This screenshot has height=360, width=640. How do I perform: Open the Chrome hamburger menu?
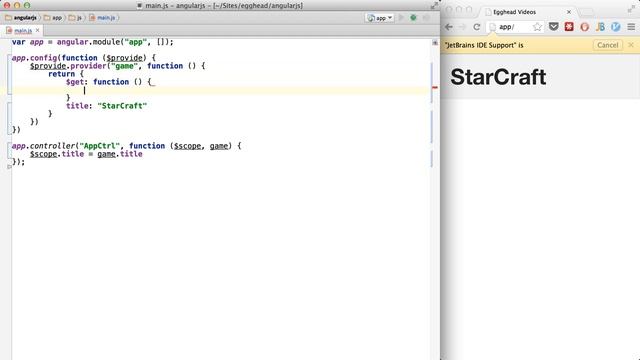pyautogui.click(x=631, y=27)
